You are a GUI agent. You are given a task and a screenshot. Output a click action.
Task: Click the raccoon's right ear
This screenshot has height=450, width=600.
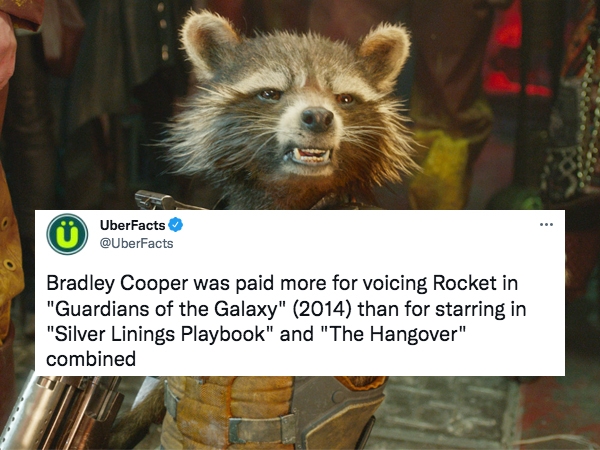click(383, 56)
